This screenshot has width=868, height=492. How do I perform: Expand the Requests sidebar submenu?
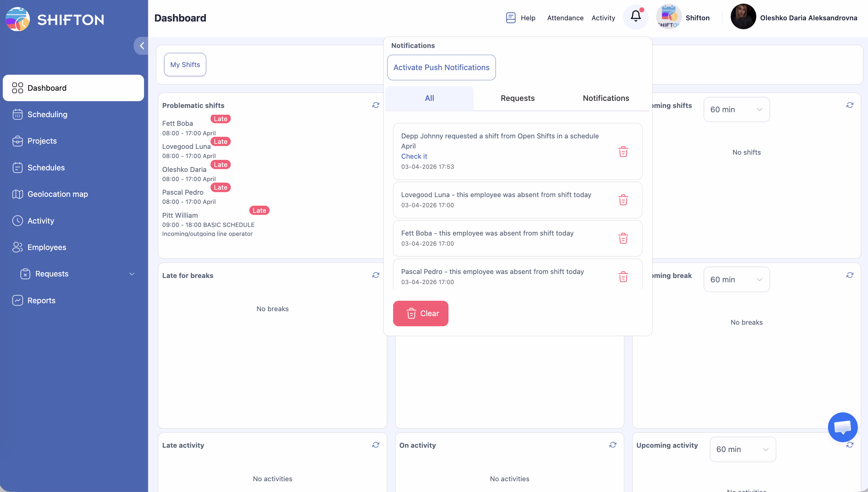pos(132,274)
